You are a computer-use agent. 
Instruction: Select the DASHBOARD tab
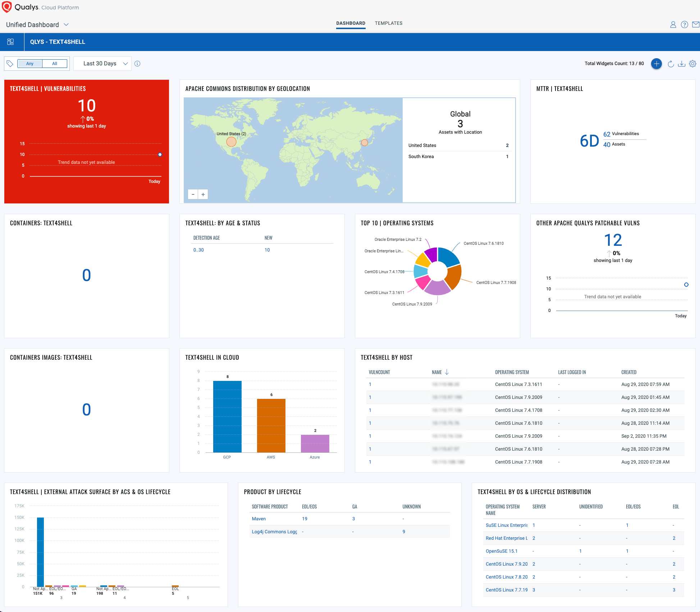point(351,23)
